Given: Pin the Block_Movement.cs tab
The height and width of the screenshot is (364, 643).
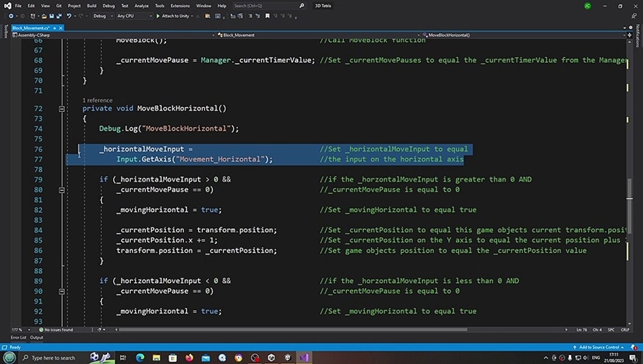Looking at the screenshot, I should point(54,28).
